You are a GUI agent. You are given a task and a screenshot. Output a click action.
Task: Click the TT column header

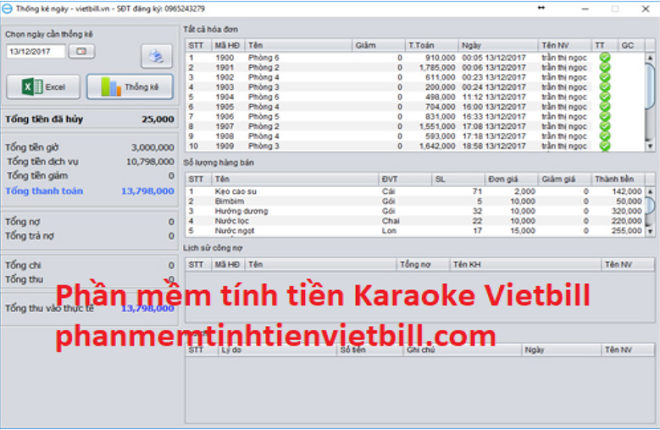click(604, 45)
